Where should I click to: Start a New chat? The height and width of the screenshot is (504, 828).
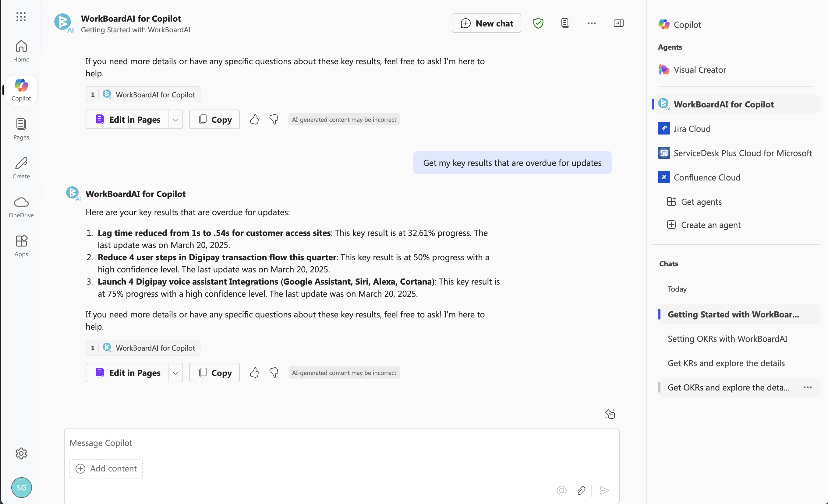coord(486,23)
